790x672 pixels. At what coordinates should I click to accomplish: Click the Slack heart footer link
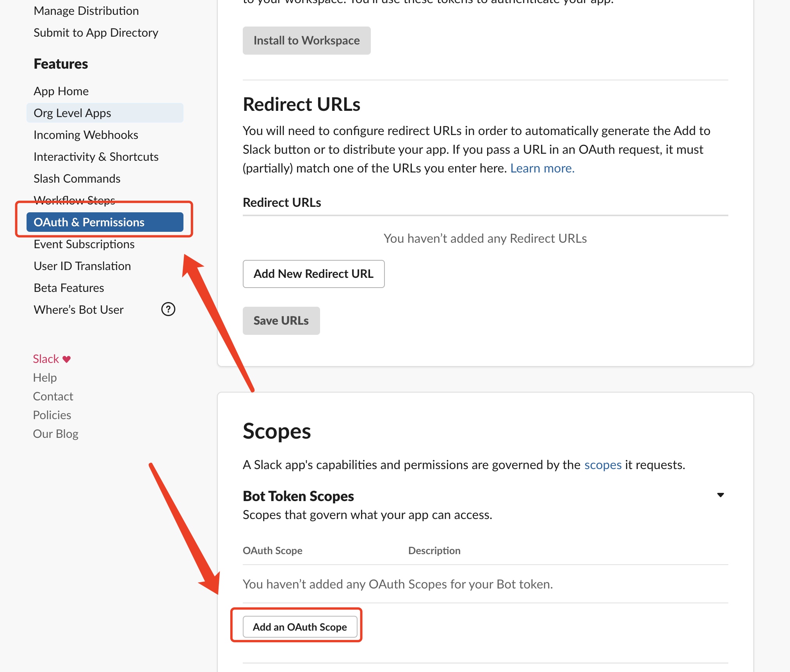tap(52, 359)
